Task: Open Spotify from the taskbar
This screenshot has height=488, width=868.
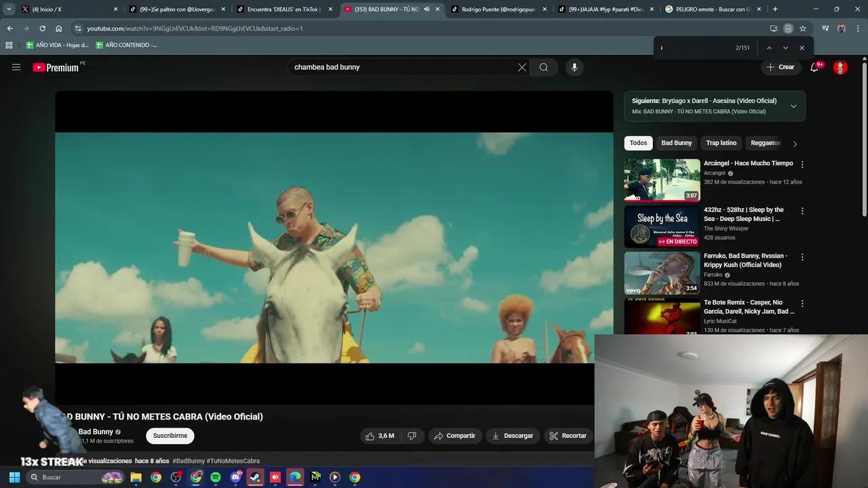Action: [216, 477]
